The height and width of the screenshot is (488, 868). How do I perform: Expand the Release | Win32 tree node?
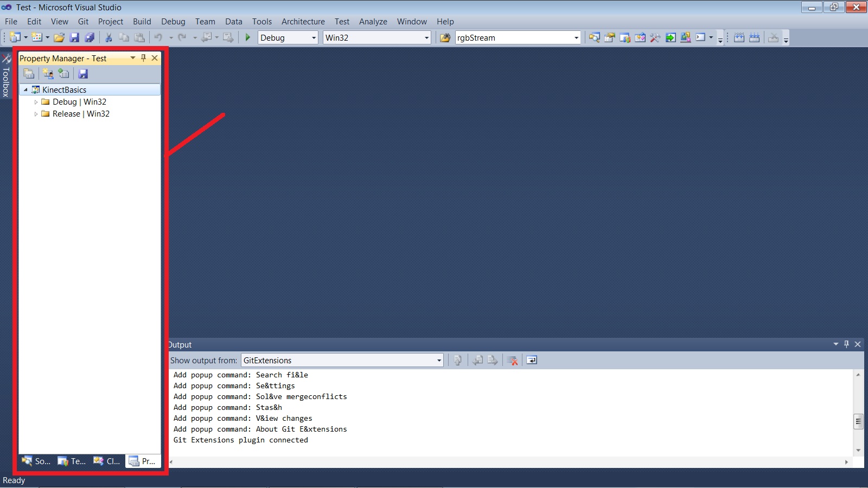coord(36,114)
